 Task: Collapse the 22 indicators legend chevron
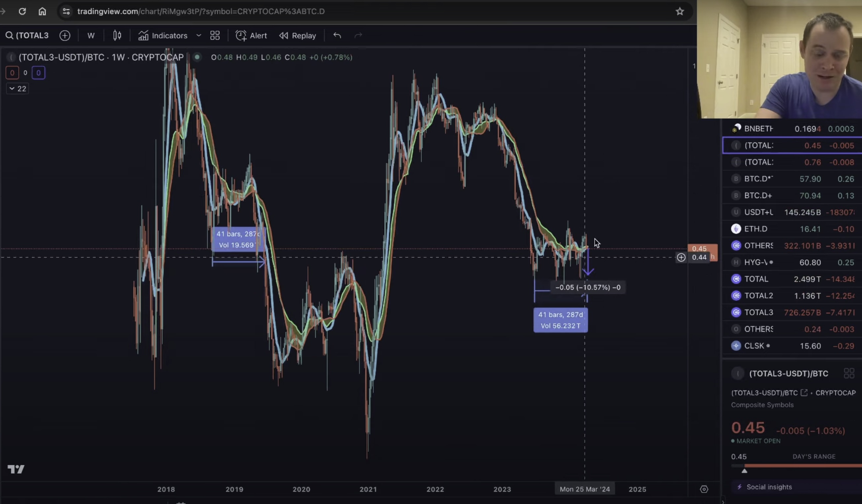coord(12,89)
